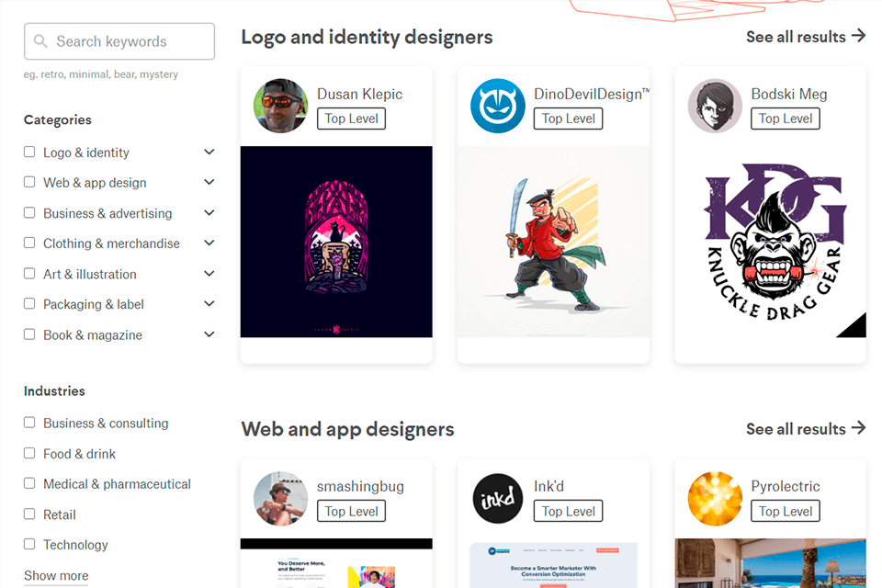This screenshot has width=882, height=588.
Task: Check the Food & drink industry
Action: pyautogui.click(x=29, y=453)
